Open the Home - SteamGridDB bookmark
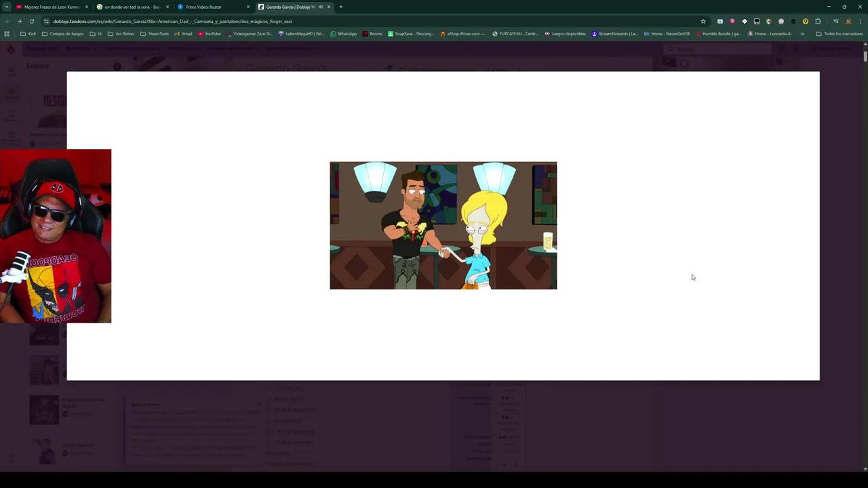Screen dimensions: 868x488 point(667,34)
